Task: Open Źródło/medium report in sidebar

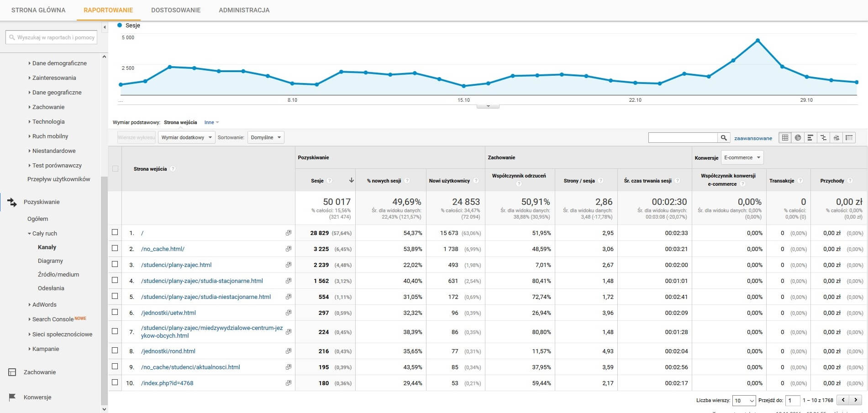Action: (x=58, y=274)
